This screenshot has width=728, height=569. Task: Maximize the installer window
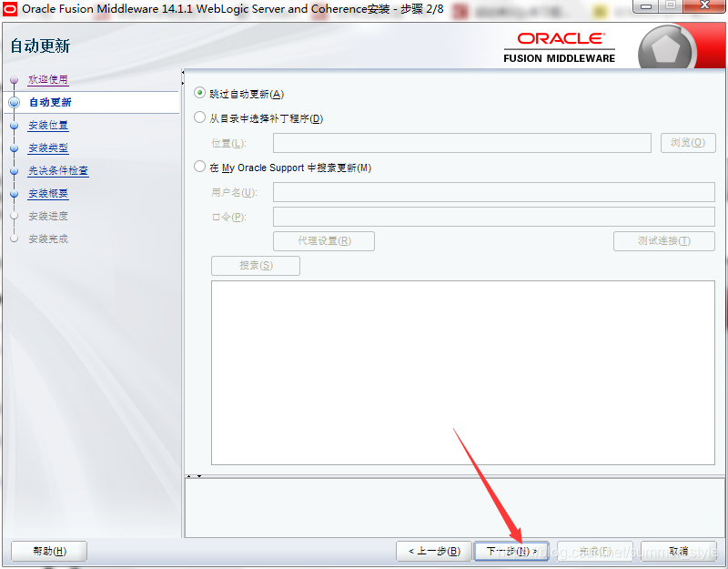pos(671,6)
